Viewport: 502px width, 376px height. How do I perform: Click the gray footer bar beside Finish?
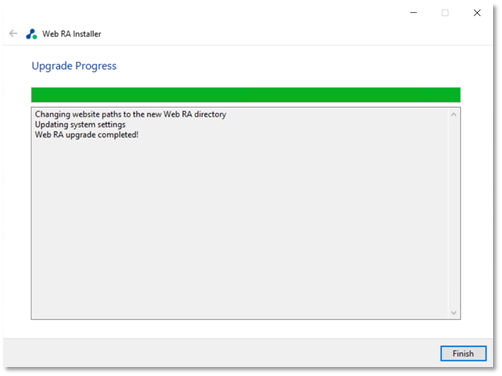tap(220, 353)
